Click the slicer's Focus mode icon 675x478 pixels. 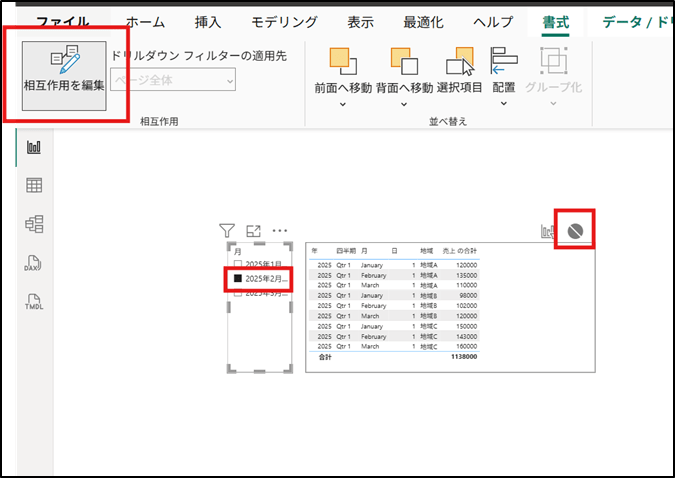coord(253,231)
